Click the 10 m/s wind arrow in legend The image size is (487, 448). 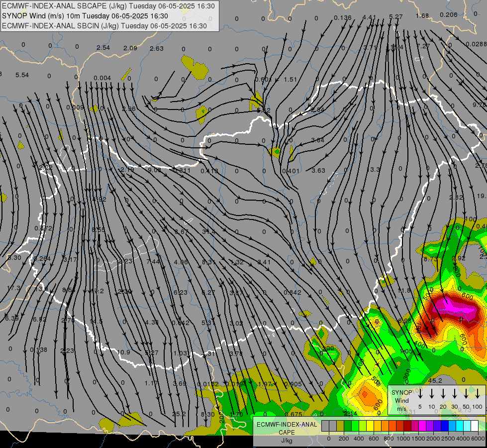[431, 394]
